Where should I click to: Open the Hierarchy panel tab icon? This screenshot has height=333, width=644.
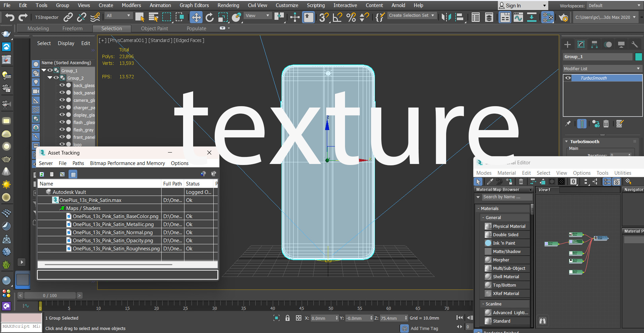[594, 44]
